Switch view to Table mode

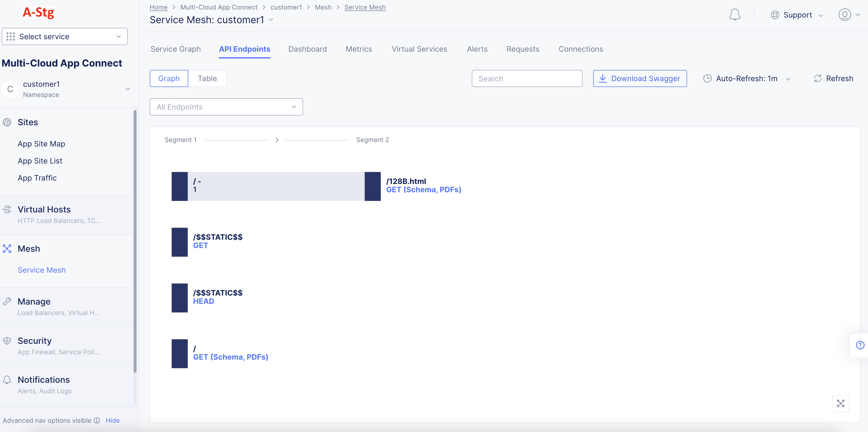(207, 78)
